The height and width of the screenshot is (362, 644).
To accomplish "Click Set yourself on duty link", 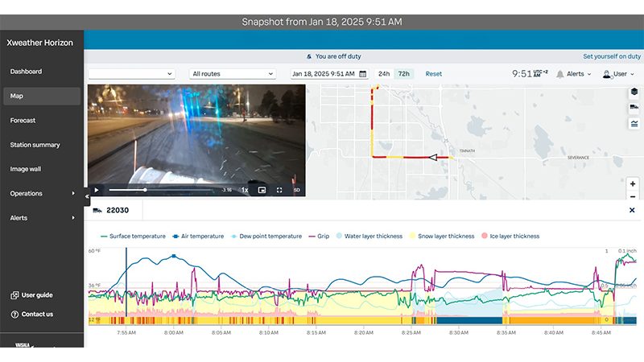I will click(612, 56).
